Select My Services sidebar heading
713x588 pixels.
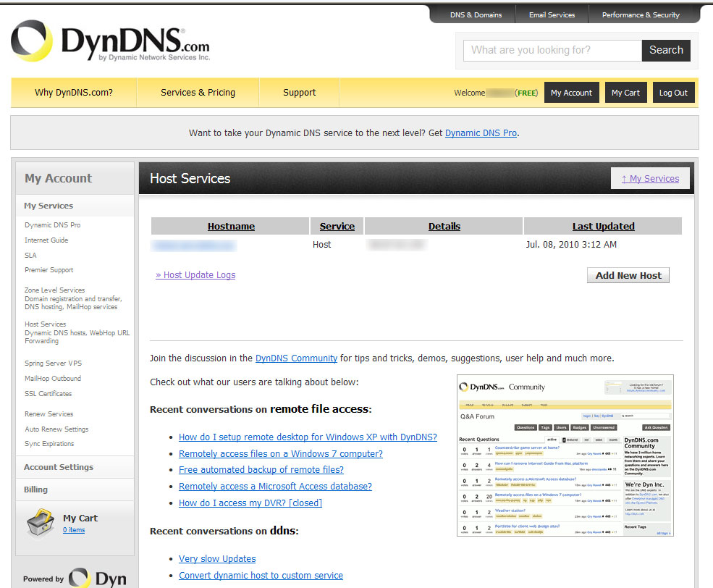click(x=48, y=206)
